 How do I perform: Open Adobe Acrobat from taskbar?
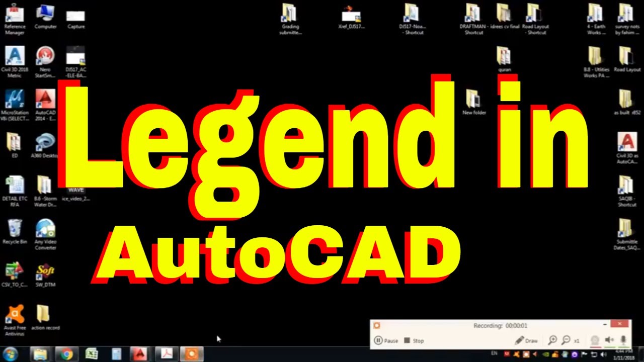(166, 354)
